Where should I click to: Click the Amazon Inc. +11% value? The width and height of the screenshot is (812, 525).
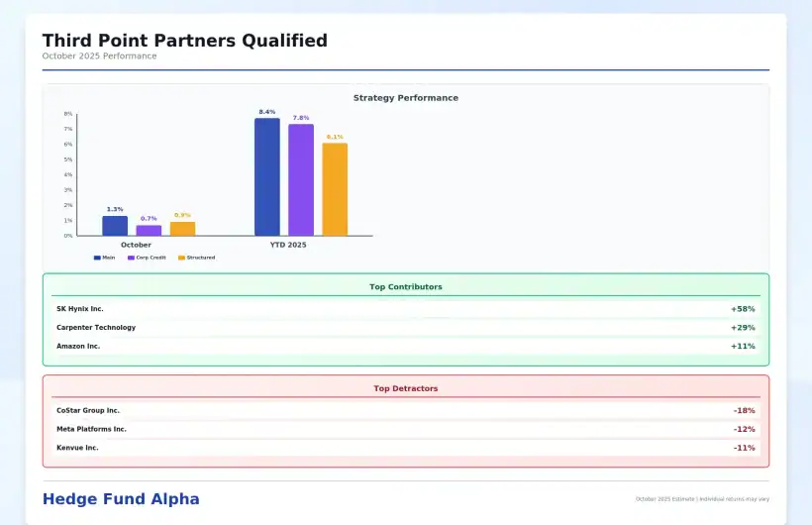coord(743,347)
